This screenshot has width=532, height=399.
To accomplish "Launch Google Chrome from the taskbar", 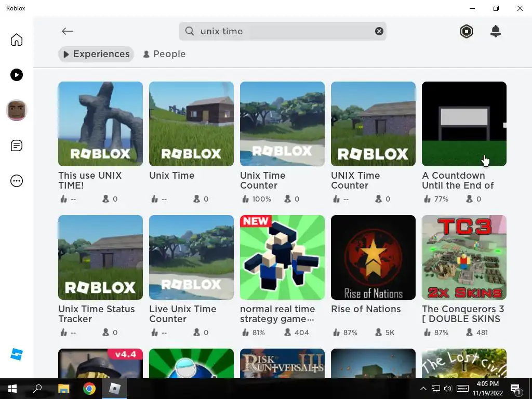I will pyautogui.click(x=89, y=389).
